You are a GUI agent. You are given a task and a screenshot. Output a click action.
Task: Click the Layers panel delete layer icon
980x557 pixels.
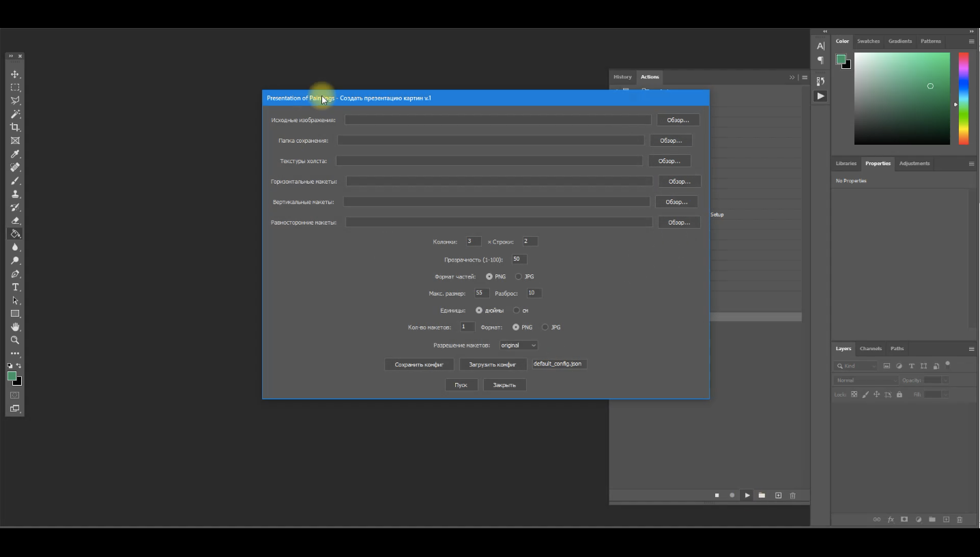[960, 519]
